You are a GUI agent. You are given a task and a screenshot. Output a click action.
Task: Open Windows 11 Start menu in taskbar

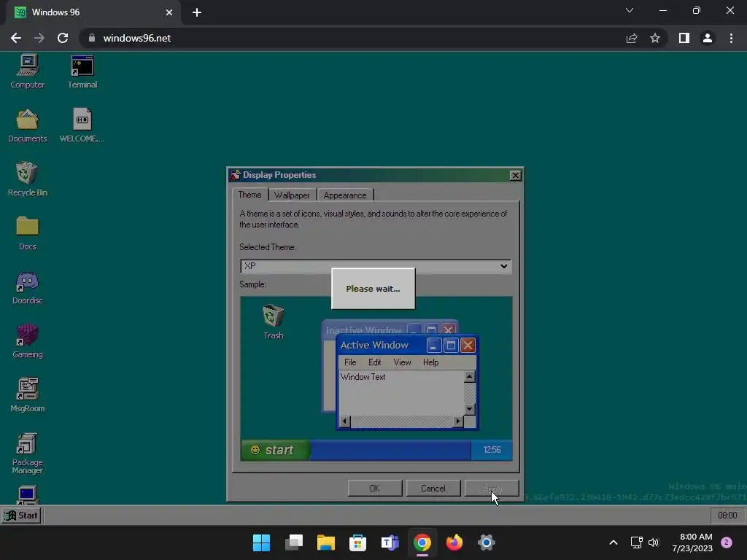point(261,542)
